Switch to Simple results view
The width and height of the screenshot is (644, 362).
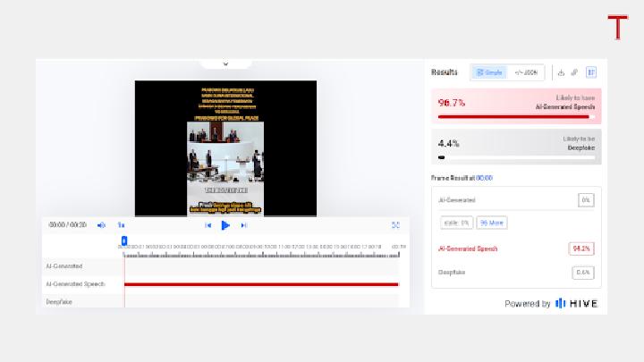pos(489,72)
